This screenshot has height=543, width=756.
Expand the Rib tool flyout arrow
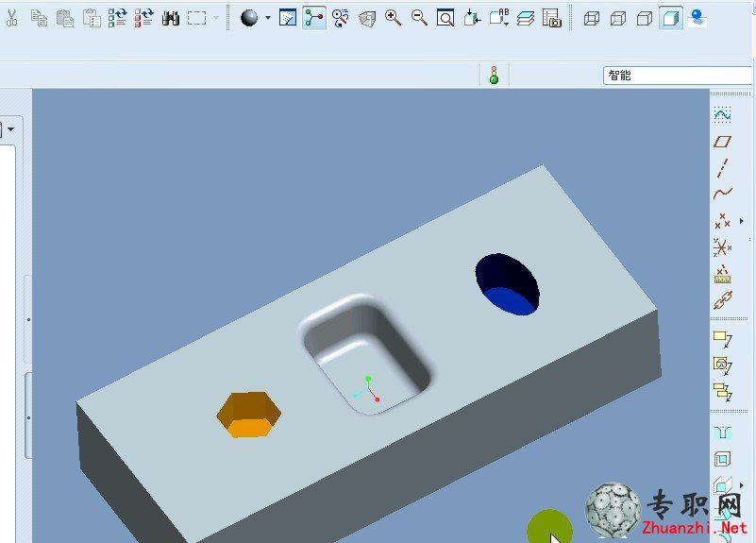[x=742, y=485]
